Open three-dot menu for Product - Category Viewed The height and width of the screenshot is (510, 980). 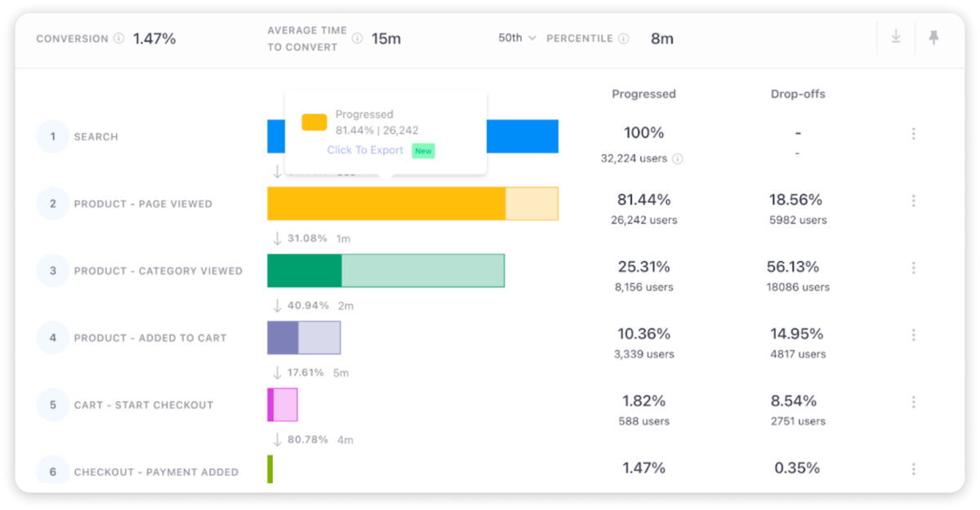pos(913,268)
